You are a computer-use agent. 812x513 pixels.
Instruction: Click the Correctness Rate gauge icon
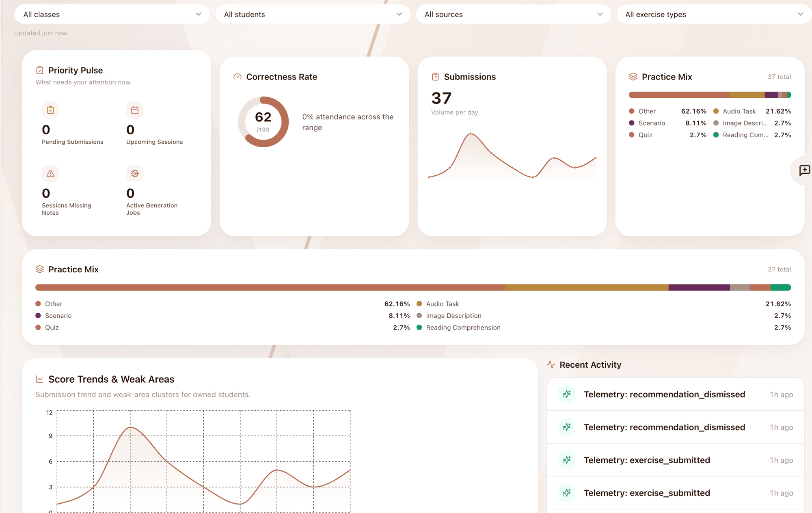pyautogui.click(x=238, y=77)
